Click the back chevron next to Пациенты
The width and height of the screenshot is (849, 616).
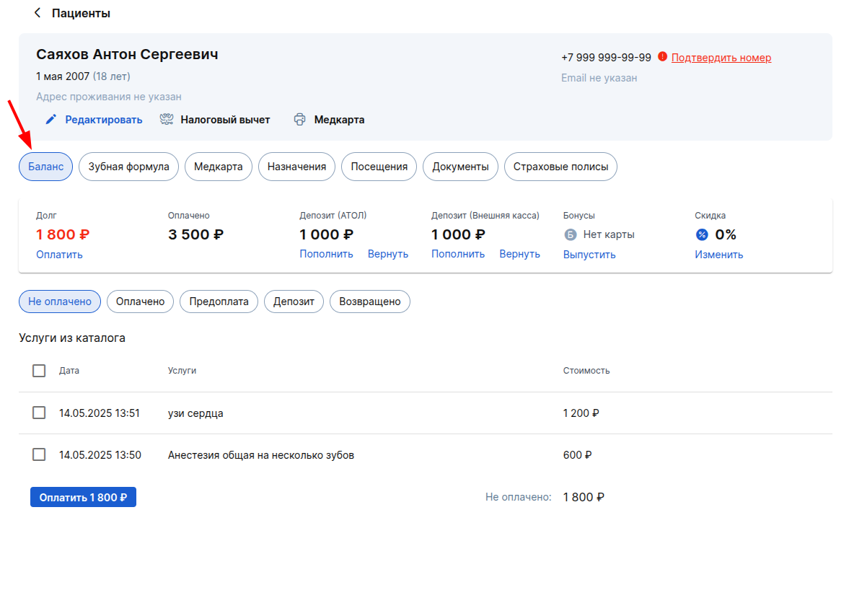tap(38, 12)
